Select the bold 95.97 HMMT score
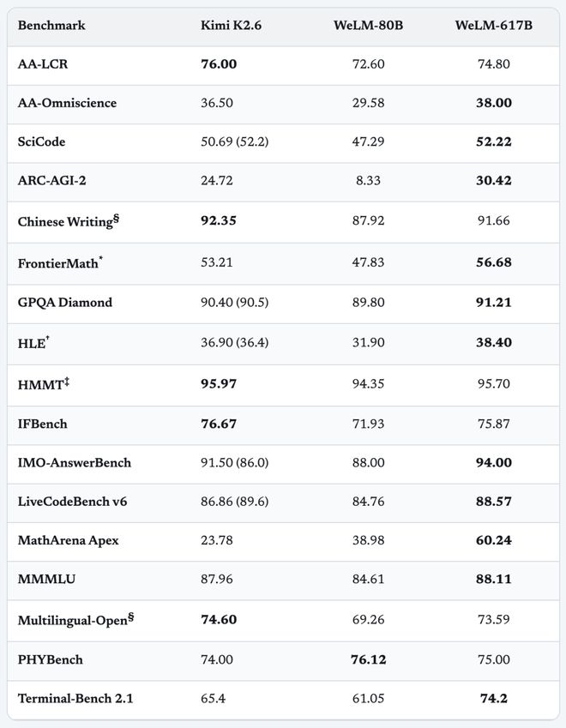 coord(219,384)
